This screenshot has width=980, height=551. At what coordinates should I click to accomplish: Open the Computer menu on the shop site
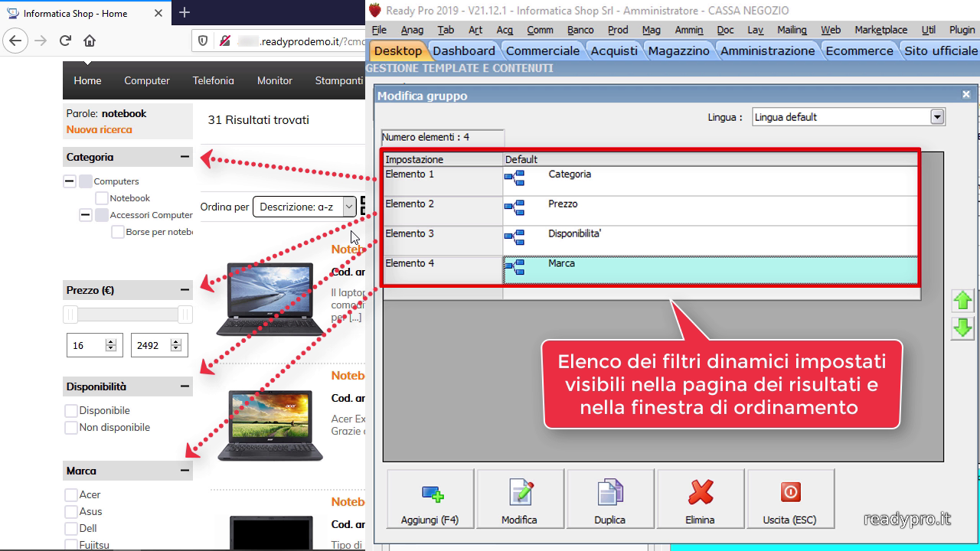(147, 80)
